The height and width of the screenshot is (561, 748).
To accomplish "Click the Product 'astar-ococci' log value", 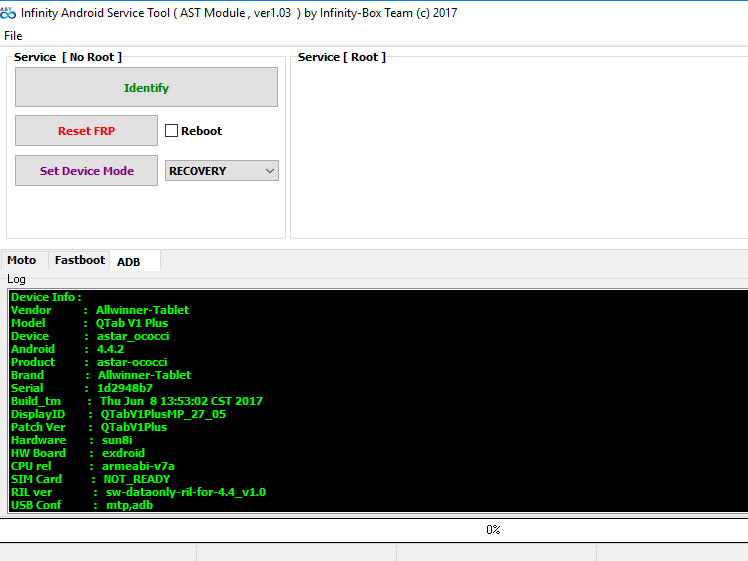I will [x=132, y=362].
